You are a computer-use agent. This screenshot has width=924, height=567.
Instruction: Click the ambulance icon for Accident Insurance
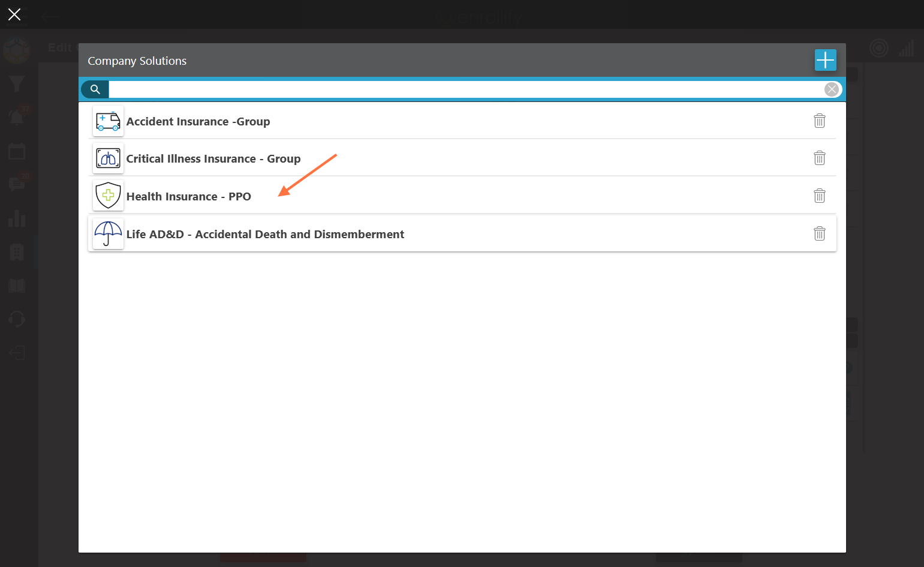point(109,121)
